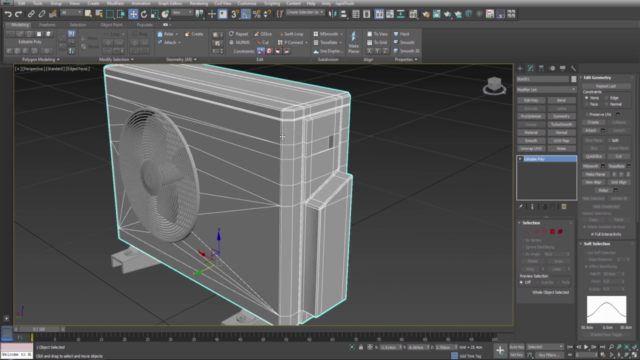The width and height of the screenshot is (640, 360).
Task: Click the Grid Align button
Action: pos(618,182)
